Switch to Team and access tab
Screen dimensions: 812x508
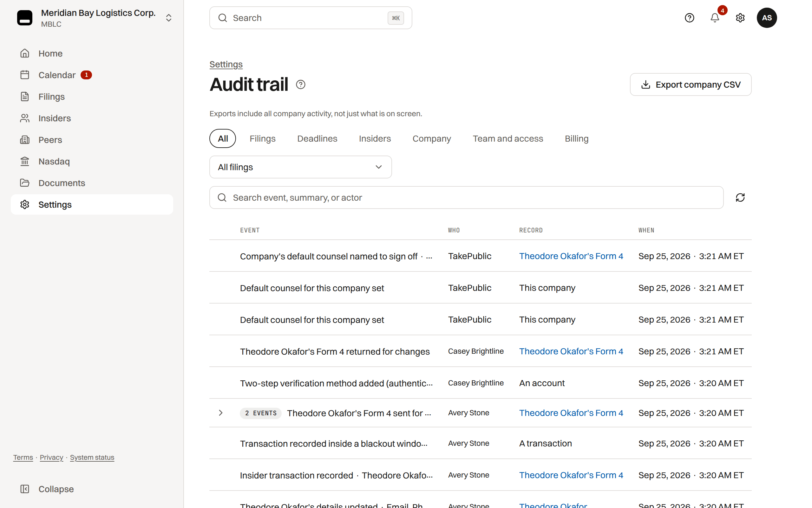508,138
